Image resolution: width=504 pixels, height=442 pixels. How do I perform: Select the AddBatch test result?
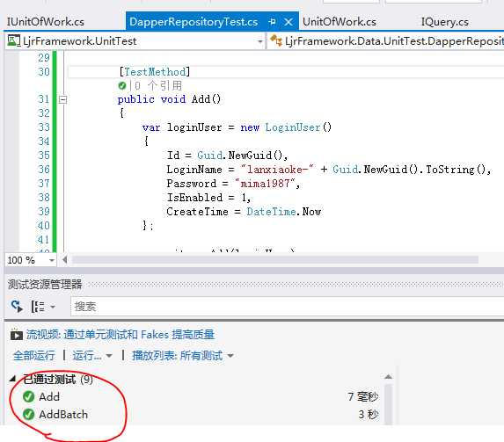click(x=63, y=415)
